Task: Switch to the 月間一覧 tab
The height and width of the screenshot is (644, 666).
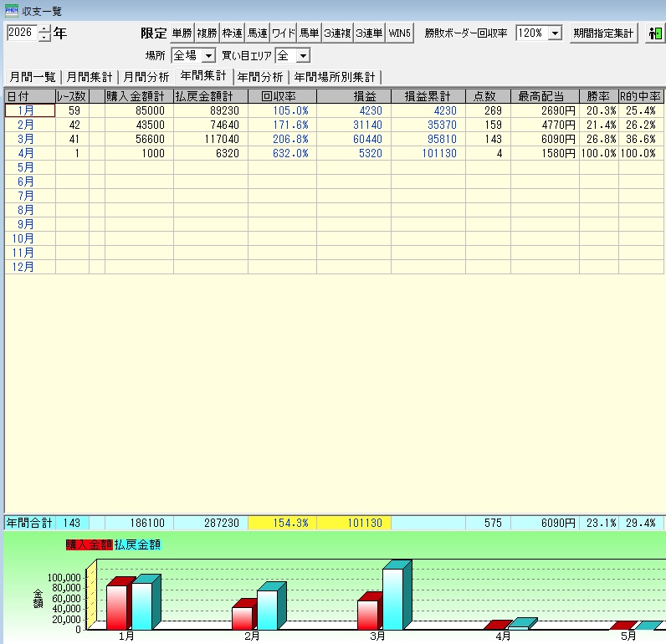Action: pos(31,77)
